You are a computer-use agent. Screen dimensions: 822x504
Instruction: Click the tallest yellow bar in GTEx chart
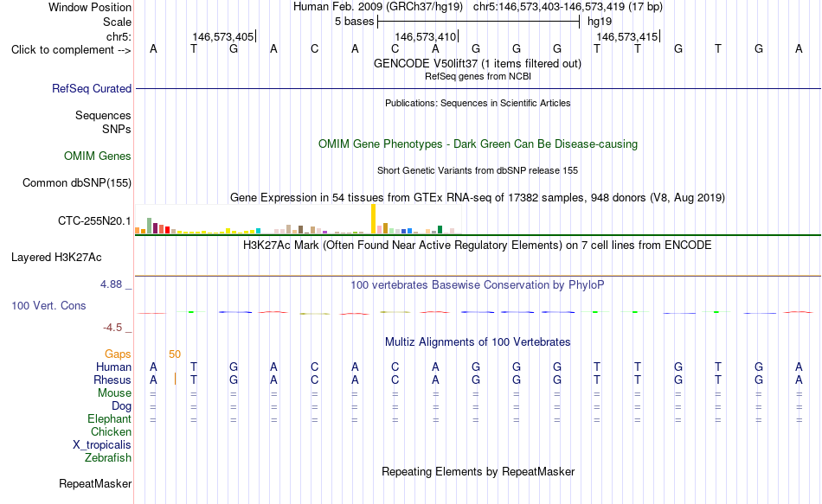[373, 219]
